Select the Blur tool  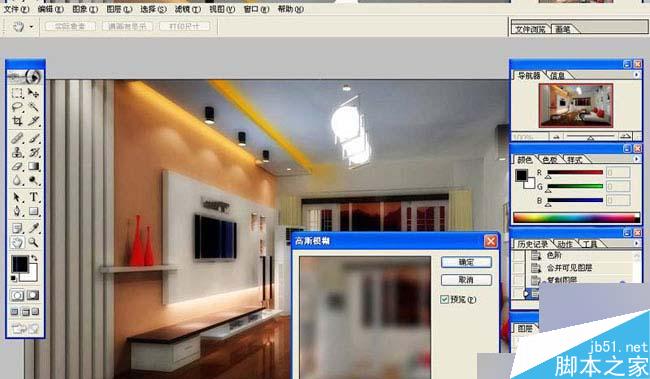coord(17,180)
